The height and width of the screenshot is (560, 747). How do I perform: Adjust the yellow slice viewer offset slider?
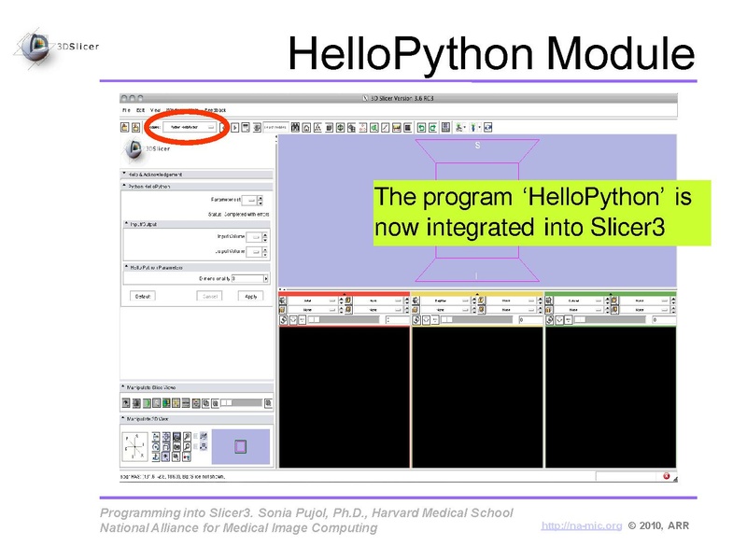(x=476, y=320)
